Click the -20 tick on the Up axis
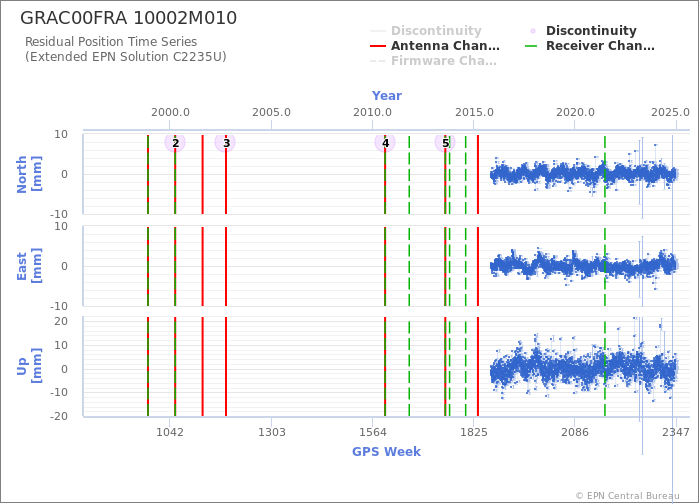Viewport: 700px width, 504px height. [x=59, y=416]
